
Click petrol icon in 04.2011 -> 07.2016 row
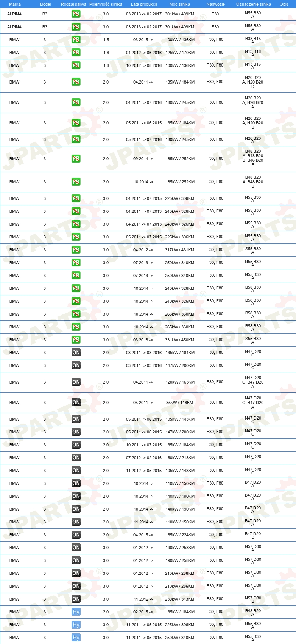76,102
